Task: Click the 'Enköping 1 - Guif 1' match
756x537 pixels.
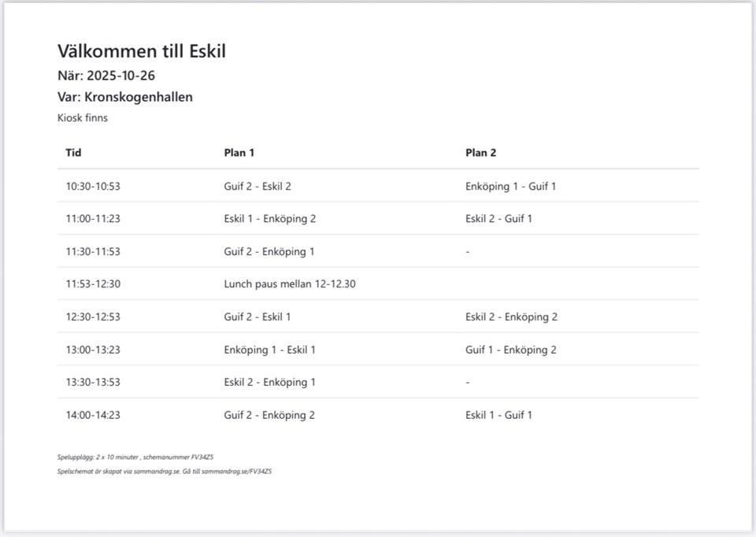Action: [x=510, y=187]
